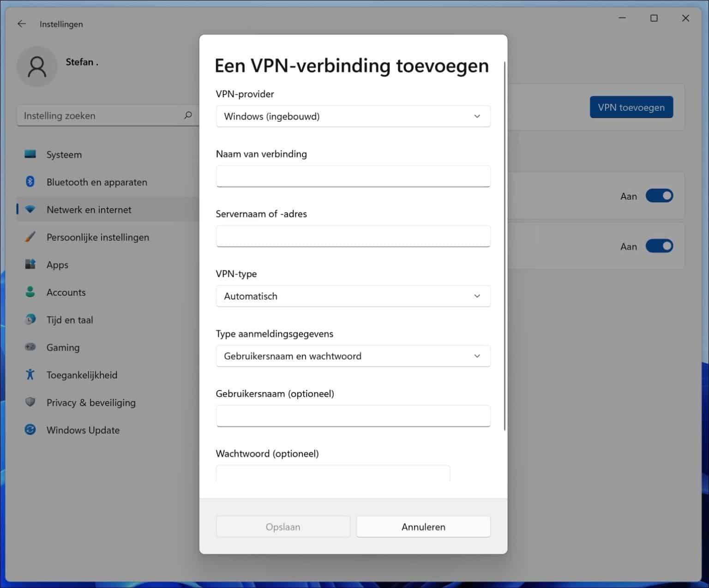This screenshot has width=709, height=588.
Task: Click the back arrow in Instellingen
Action: point(22,24)
